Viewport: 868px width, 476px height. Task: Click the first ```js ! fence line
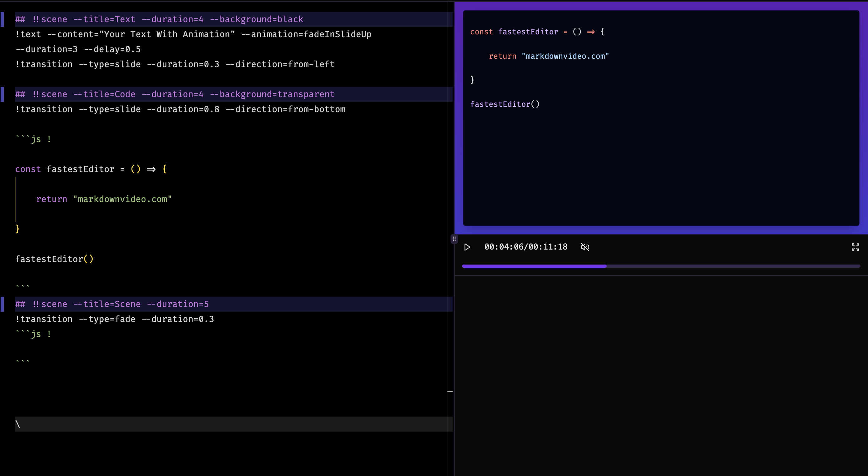tap(33, 139)
